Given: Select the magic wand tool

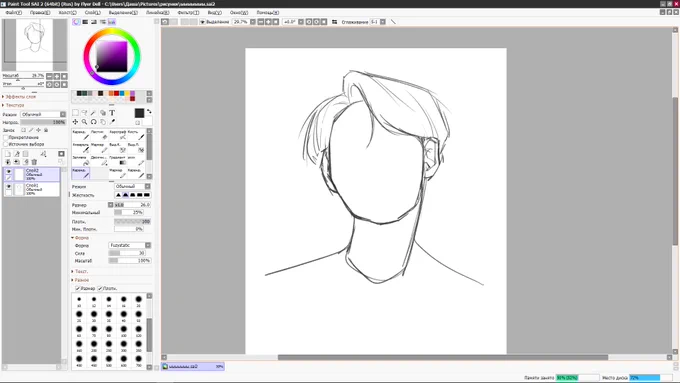Looking at the screenshot, I should point(94,113).
